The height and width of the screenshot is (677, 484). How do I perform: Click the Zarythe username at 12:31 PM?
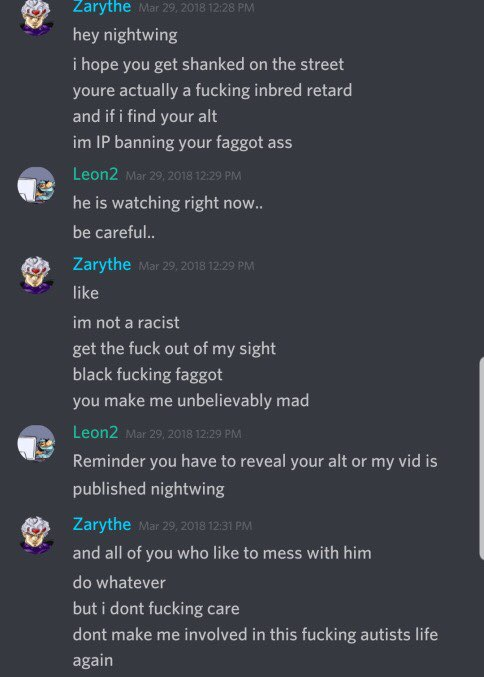point(102,524)
